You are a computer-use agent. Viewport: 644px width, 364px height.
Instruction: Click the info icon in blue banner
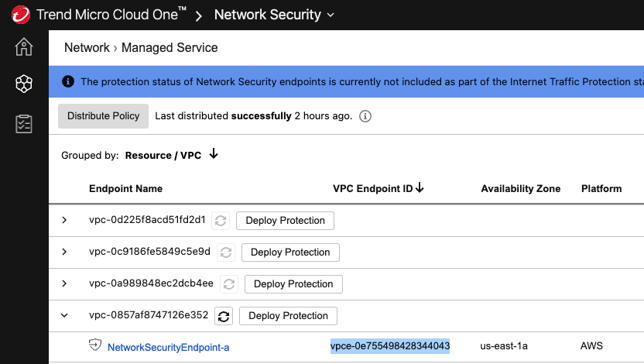[x=68, y=81]
